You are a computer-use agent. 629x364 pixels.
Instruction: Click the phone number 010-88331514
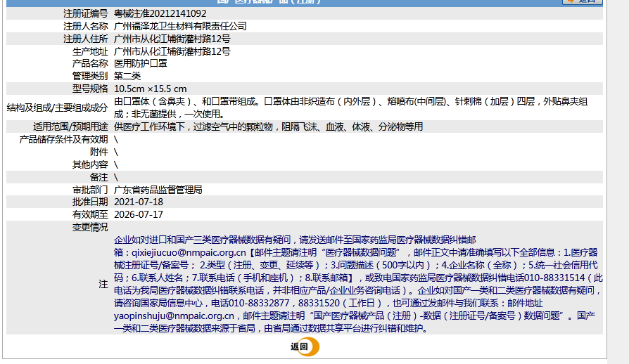coord(554,278)
